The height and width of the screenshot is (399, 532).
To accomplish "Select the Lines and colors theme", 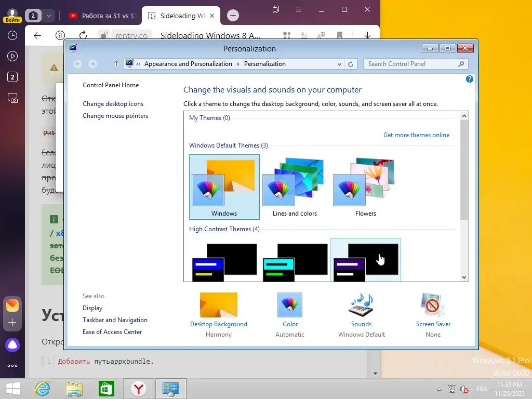I will click(x=295, y=187).
